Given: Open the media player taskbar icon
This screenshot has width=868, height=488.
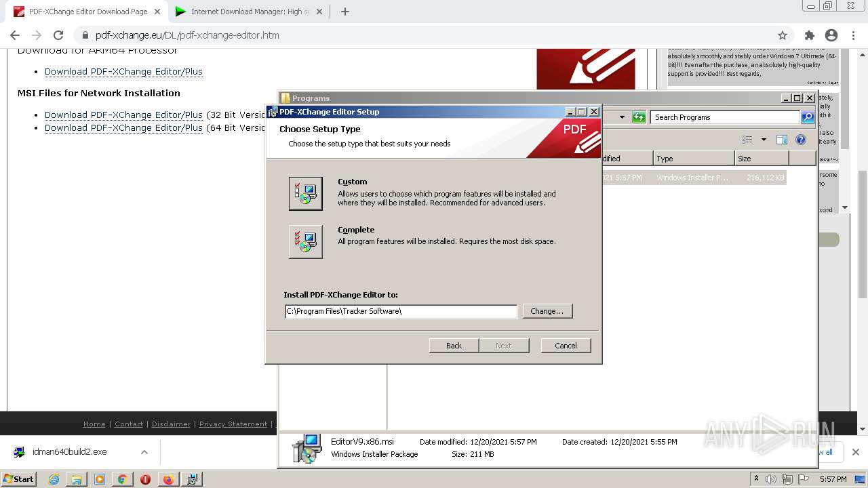Looking at the screenshot, I should [100, 479].
